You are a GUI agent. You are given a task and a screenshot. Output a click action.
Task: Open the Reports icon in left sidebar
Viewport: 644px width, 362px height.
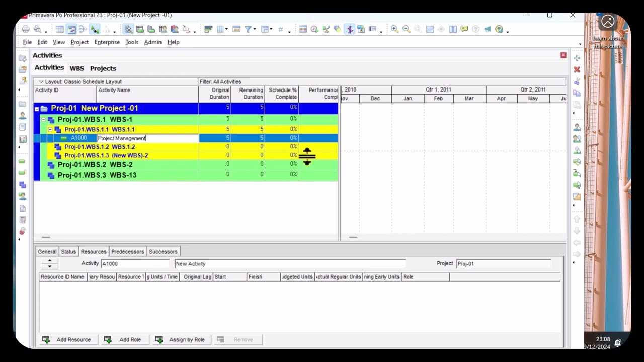22,127
